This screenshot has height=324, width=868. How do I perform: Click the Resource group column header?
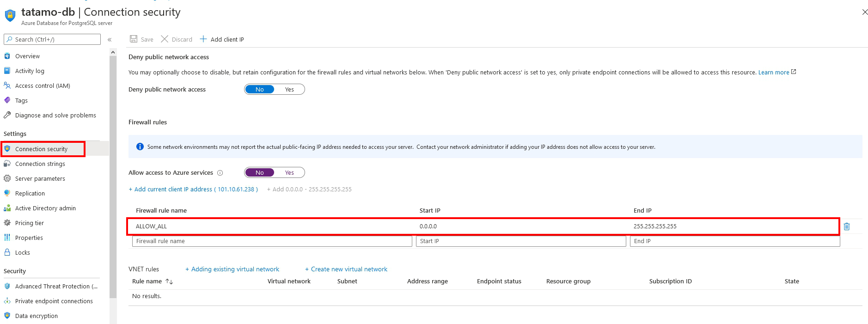click(x=568, y=281)
